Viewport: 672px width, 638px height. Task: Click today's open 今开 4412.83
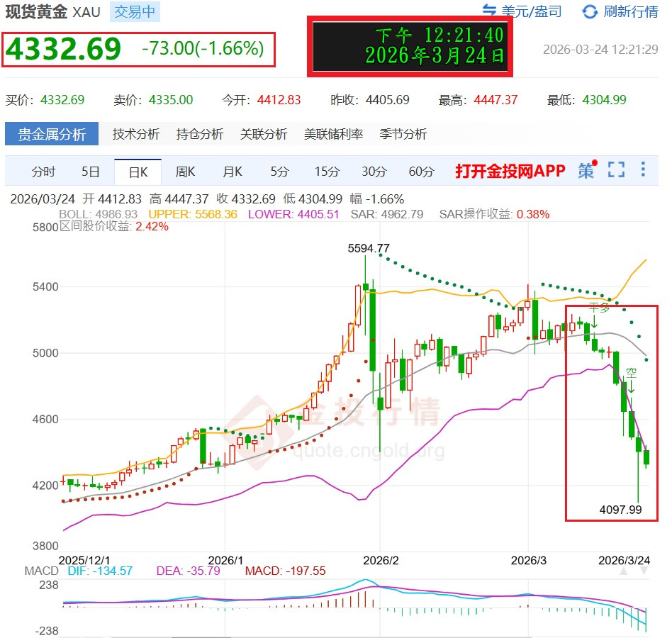(262, 100)
